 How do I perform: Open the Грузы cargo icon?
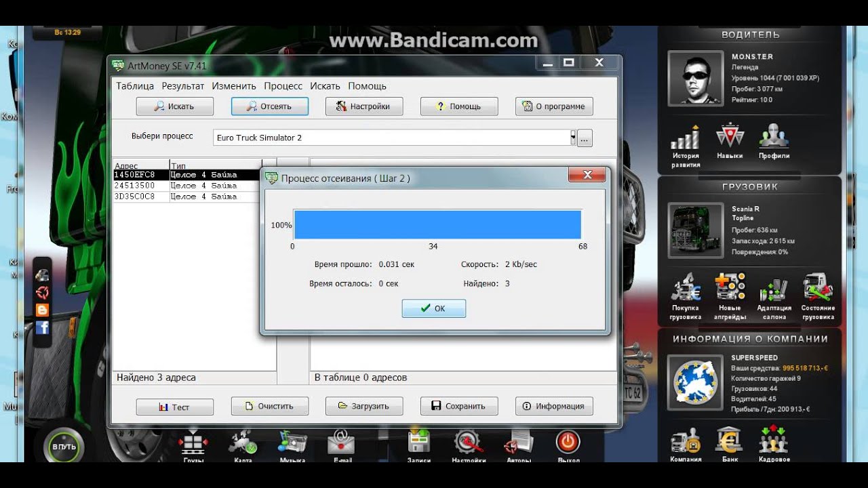click(193, 443)
